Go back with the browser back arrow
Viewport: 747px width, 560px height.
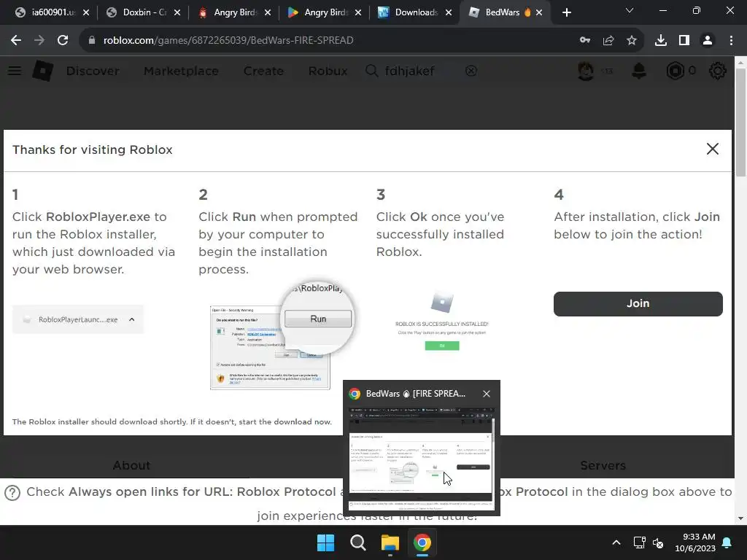click(16, 41)
